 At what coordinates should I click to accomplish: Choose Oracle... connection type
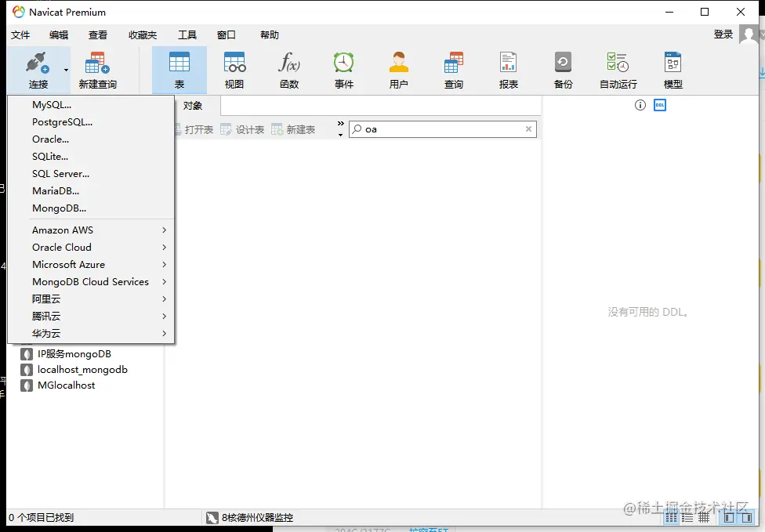point(91,139)
